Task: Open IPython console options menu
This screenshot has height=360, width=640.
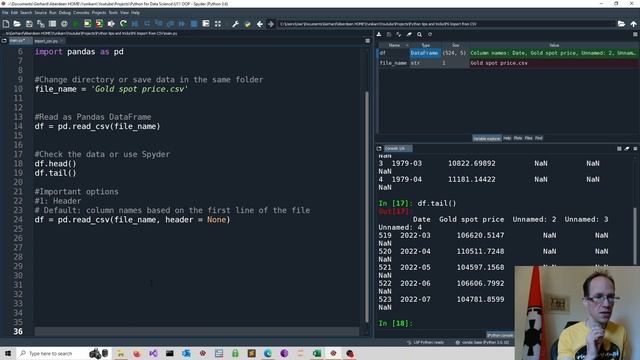Action: tap(635, 149)
